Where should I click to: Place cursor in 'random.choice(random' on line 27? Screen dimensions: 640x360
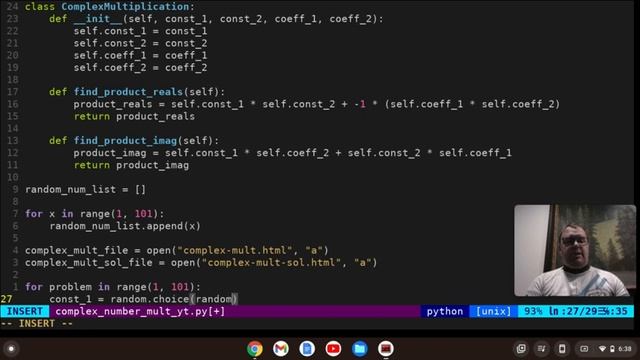tap(173, 299)
